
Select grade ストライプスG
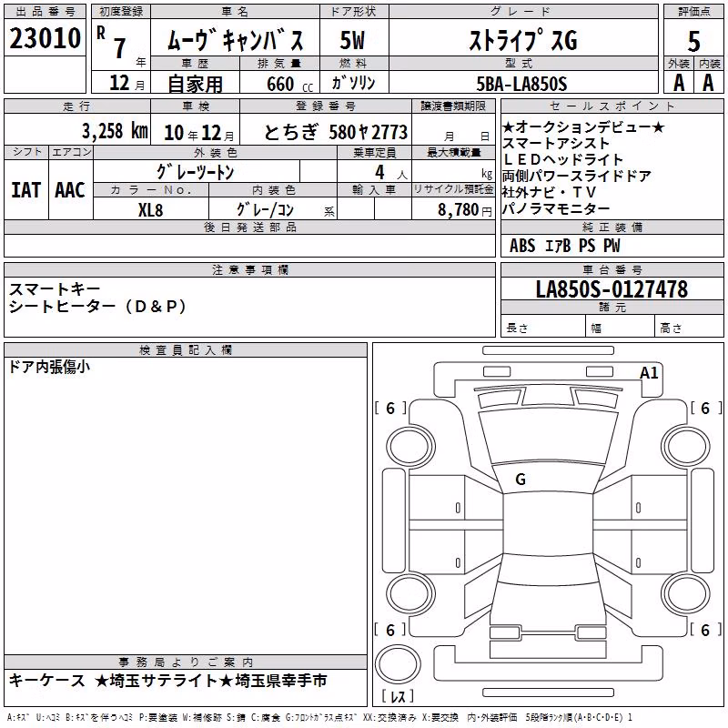click(x=523, y=40)
